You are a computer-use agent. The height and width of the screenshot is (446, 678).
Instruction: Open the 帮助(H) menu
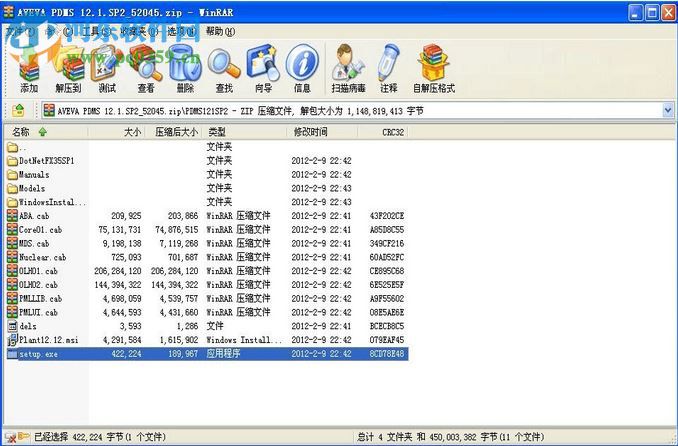(x=221, y=31)
